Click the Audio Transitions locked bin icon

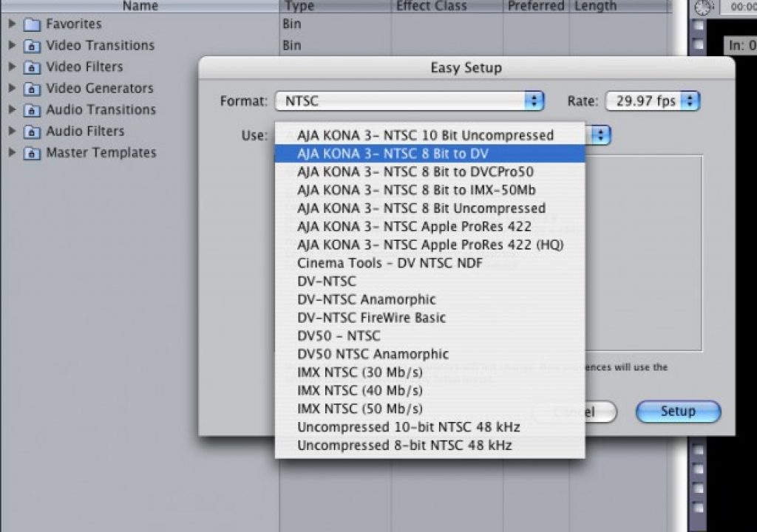tap(32, 110)
